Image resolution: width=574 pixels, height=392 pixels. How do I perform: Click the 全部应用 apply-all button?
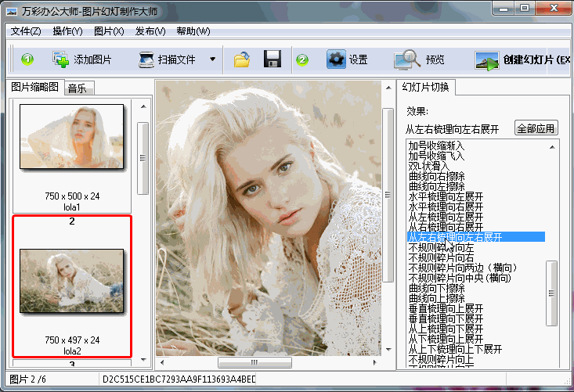click(536, 128)
